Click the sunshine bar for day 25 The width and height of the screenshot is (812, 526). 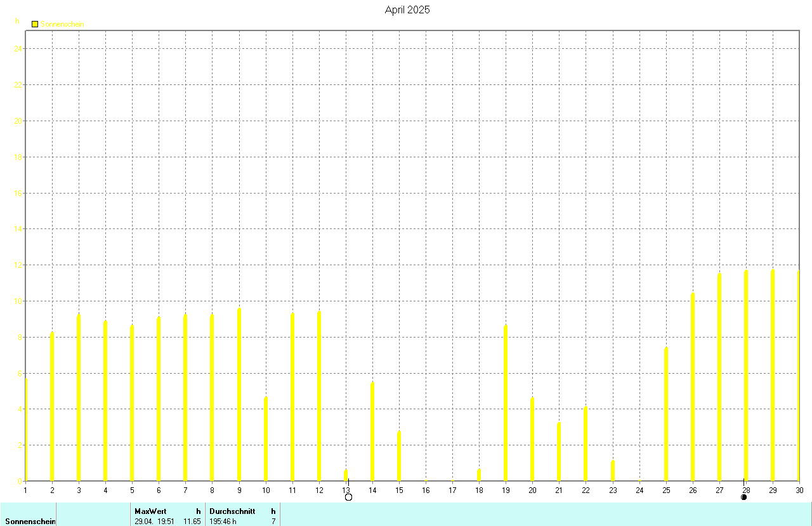click(666, 414)
